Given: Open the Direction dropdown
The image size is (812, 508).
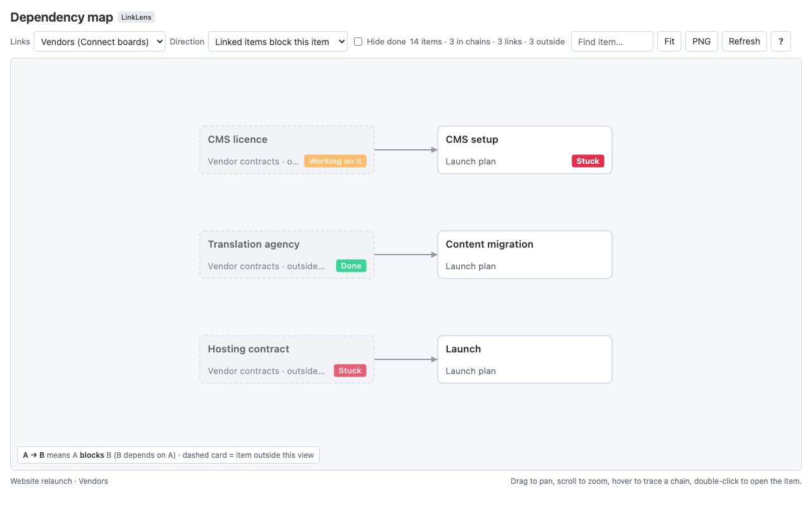Looking at the screenshot, I should pos(278,41).
